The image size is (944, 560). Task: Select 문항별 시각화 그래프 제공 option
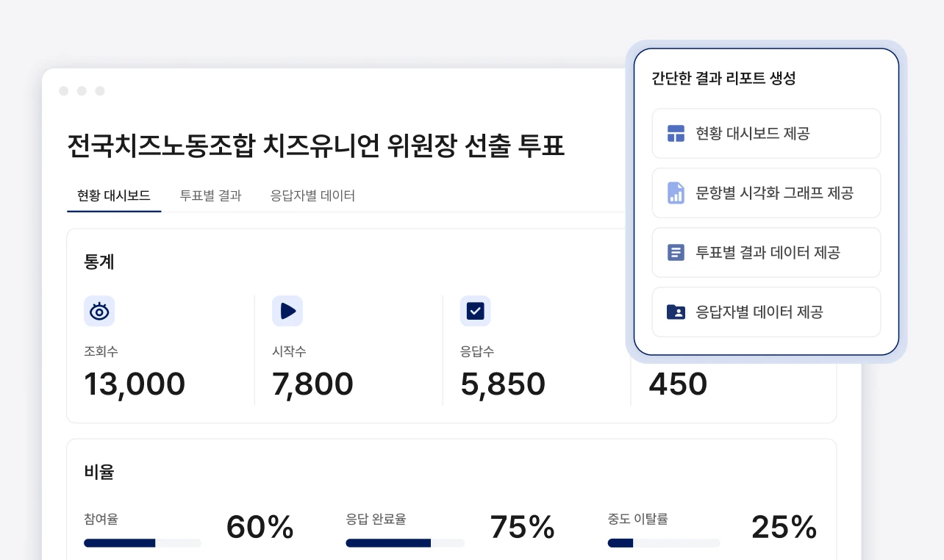pos(766,193)
